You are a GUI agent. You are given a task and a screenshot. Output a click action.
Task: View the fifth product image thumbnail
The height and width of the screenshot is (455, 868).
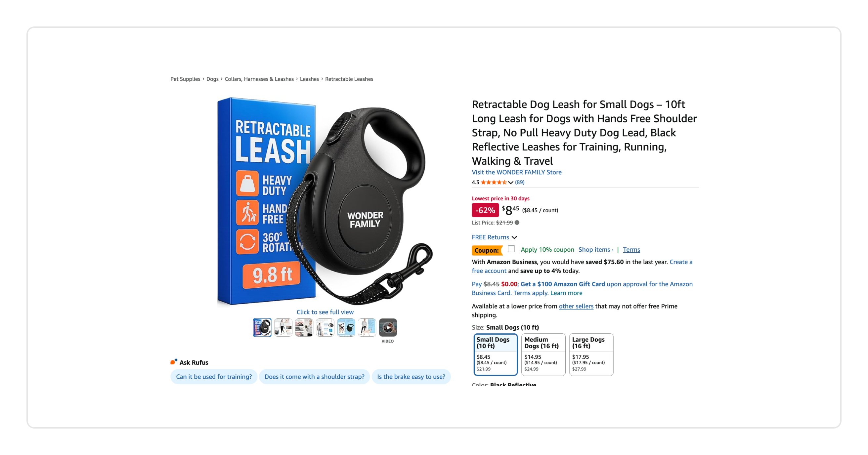click(346, 327)
